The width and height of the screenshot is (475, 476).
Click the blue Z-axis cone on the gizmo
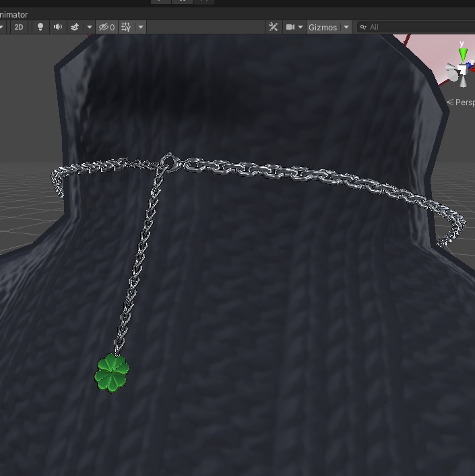tap(470, 64)
